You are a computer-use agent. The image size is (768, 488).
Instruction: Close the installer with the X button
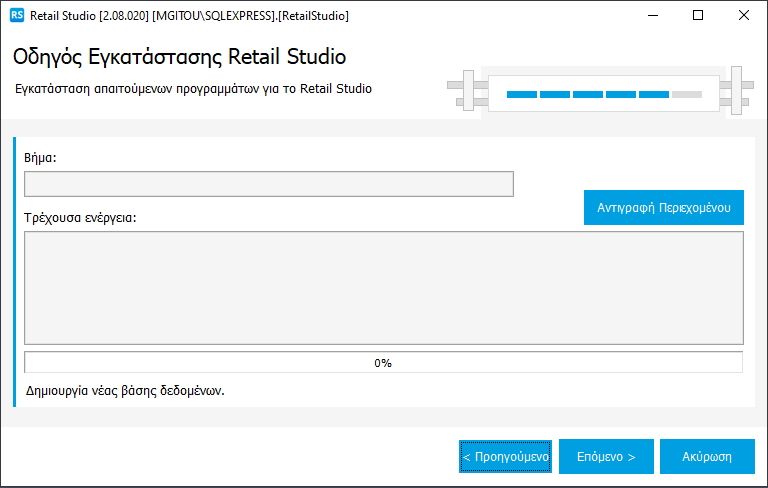tap(744, 16)
